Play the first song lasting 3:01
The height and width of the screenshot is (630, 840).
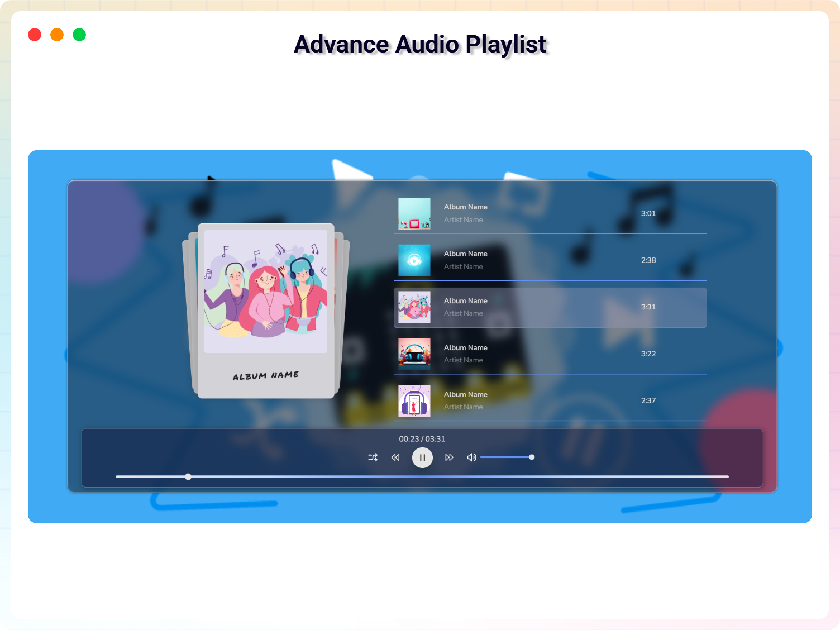[550, 213]
